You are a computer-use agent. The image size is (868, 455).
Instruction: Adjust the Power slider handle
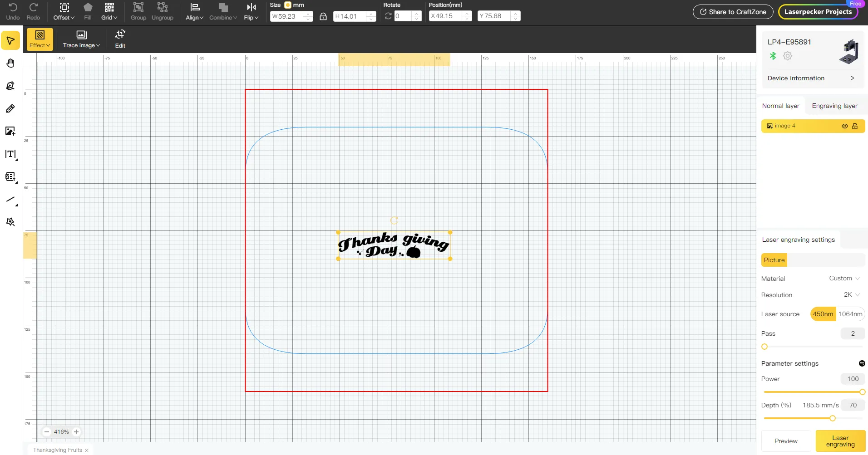863,392
